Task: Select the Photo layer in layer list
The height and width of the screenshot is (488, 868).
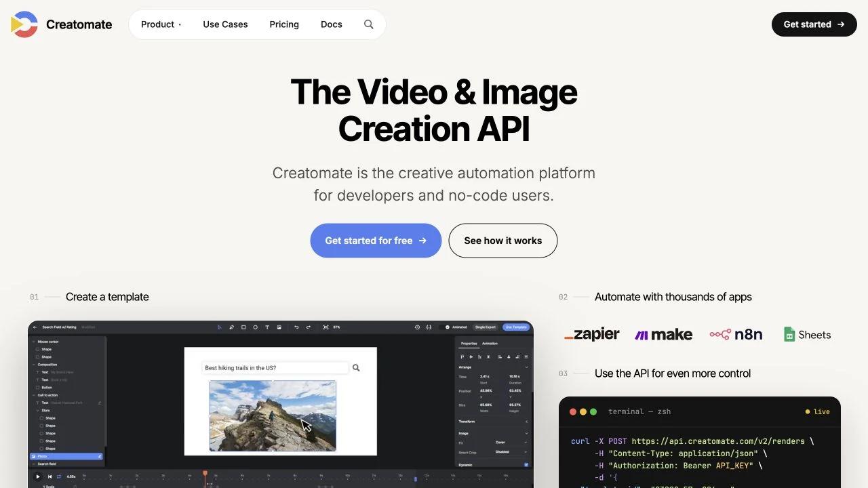Action: (x=66, y=456)
